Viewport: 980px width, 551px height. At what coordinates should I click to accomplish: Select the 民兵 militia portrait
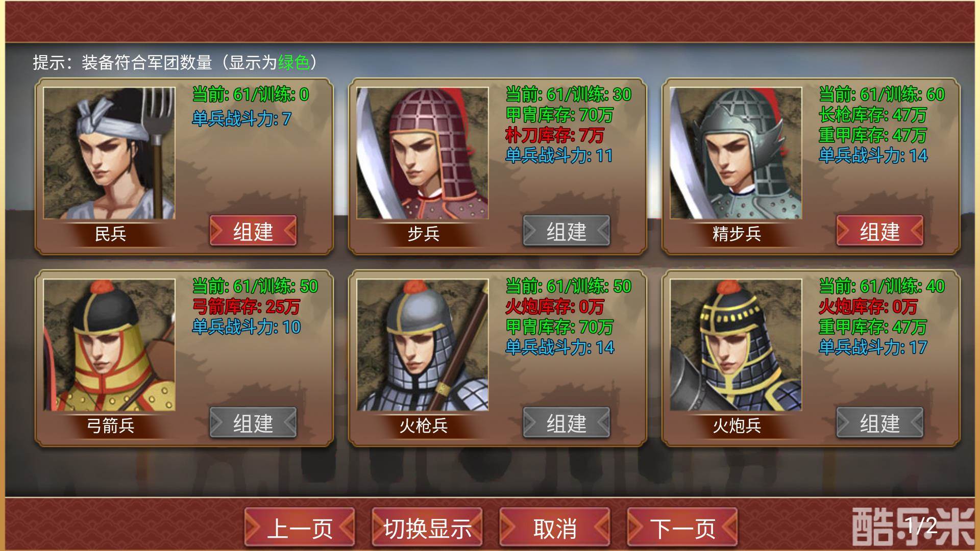[x=109, y=153]
